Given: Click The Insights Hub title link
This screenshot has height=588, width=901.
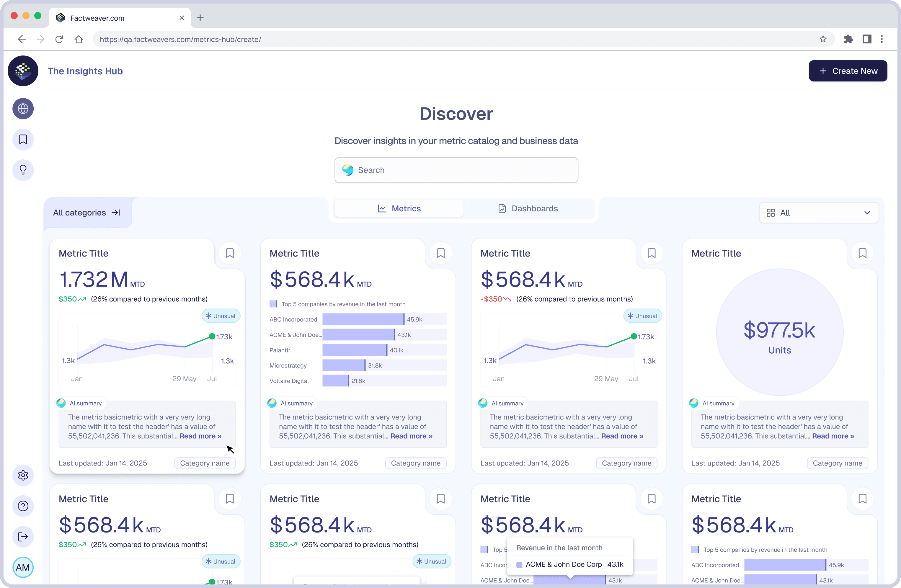Looking at the screenshot, I should click(x=85, y=71).
